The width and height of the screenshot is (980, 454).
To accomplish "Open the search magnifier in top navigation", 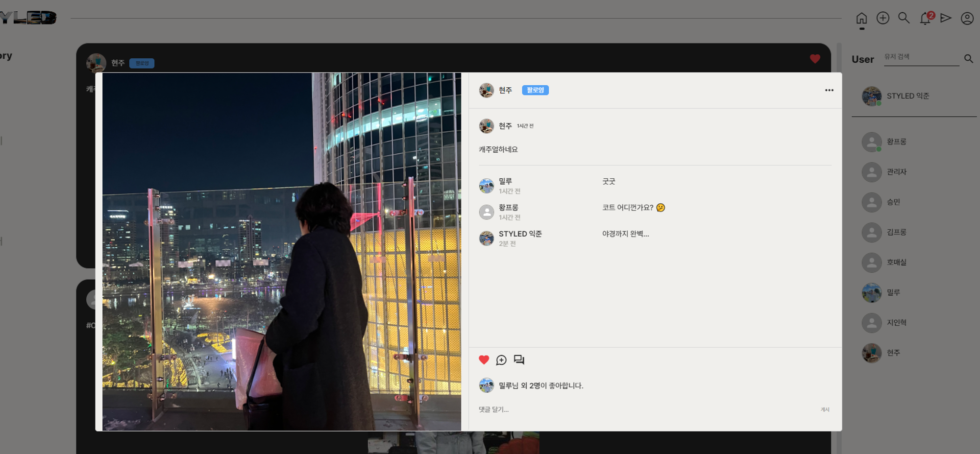I will click(904, 18).
